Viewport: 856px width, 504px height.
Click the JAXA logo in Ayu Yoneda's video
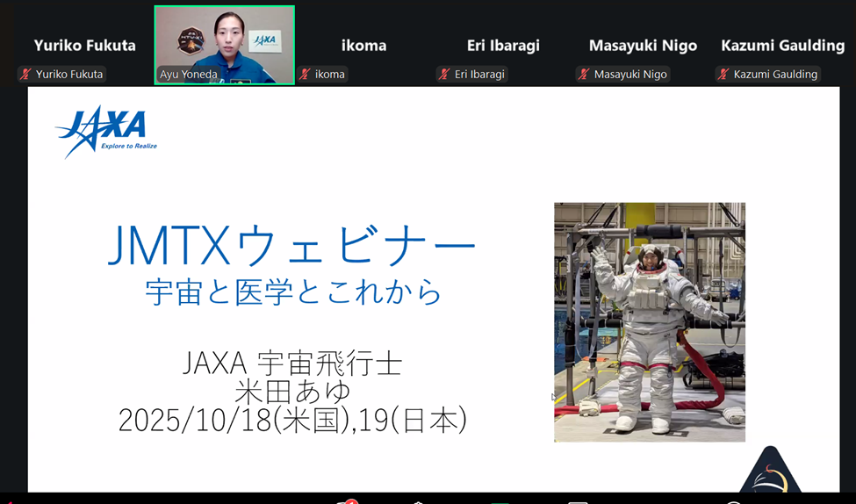coord(264,40)
